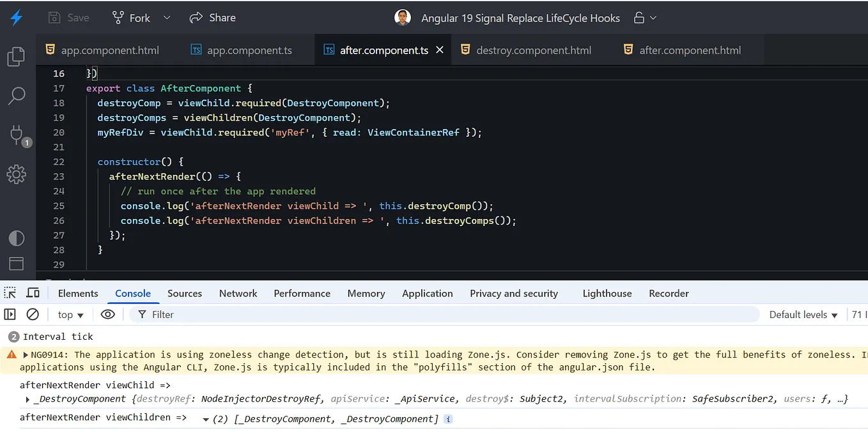Open the Settings gear in sidebar
Screen dimensions: 868x433
tap(16, 174)
